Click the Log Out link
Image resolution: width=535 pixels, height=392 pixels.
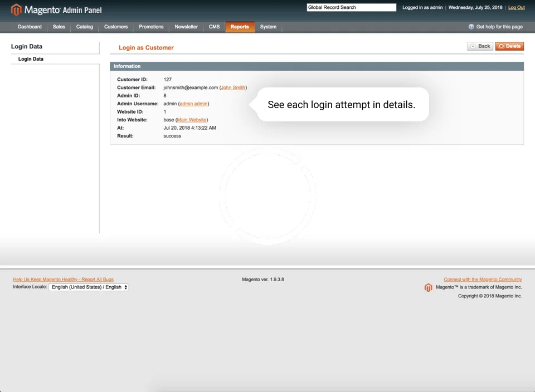coord(516,8)
